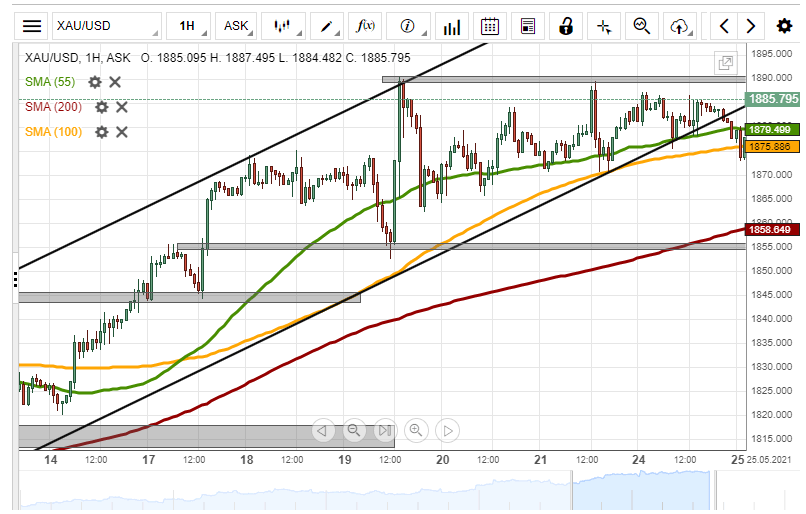
Task: Remove the SMA (200) indicator
Action: pos(122,107)
